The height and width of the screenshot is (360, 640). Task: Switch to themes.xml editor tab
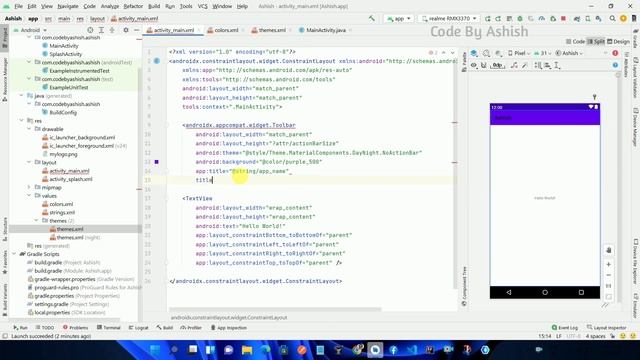[x=271, y=30]
